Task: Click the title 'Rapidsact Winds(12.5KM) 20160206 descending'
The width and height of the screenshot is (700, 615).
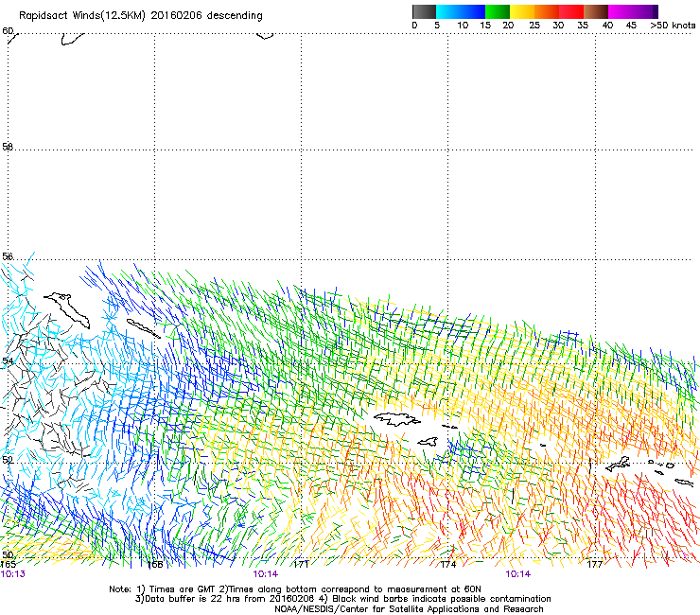Action: (141, 16)
